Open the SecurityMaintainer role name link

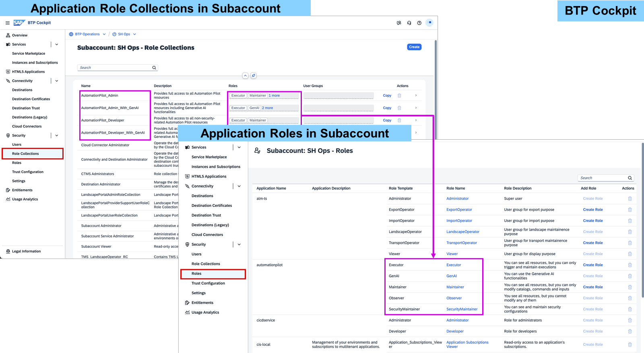tap(462, 309)
